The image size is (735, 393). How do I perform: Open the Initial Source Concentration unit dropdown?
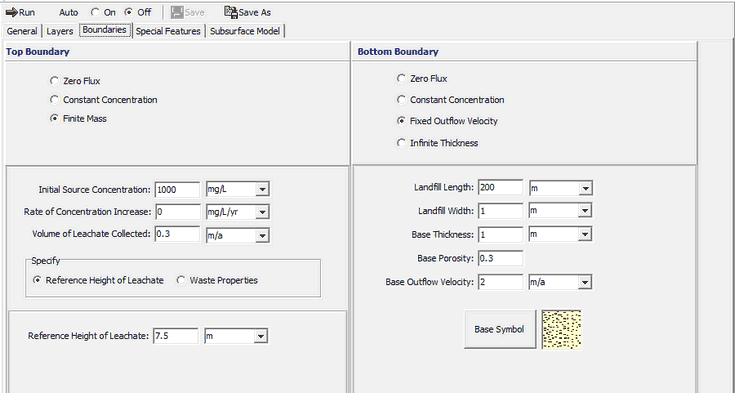click(262, 190)
